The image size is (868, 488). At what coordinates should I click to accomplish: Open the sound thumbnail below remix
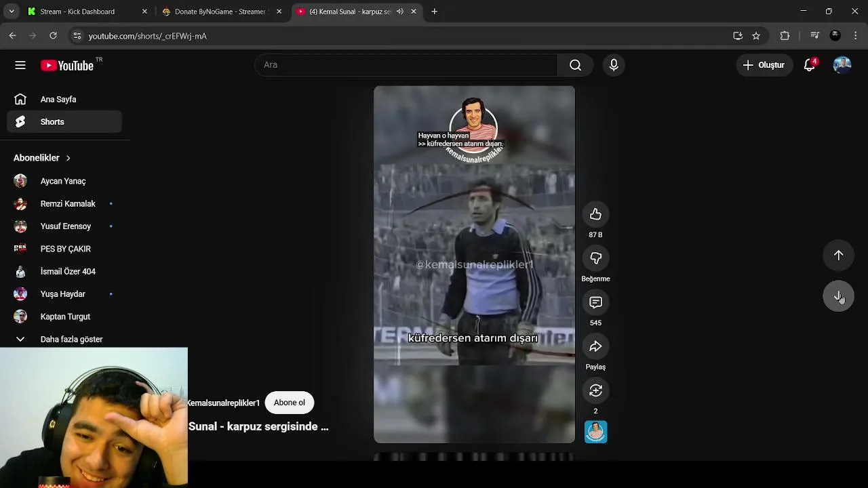point(595,432)
